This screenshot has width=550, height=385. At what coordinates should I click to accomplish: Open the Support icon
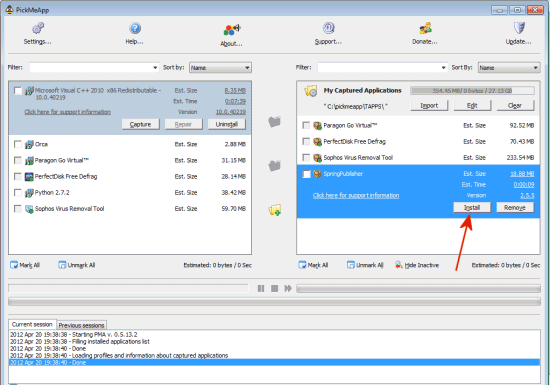328,28
